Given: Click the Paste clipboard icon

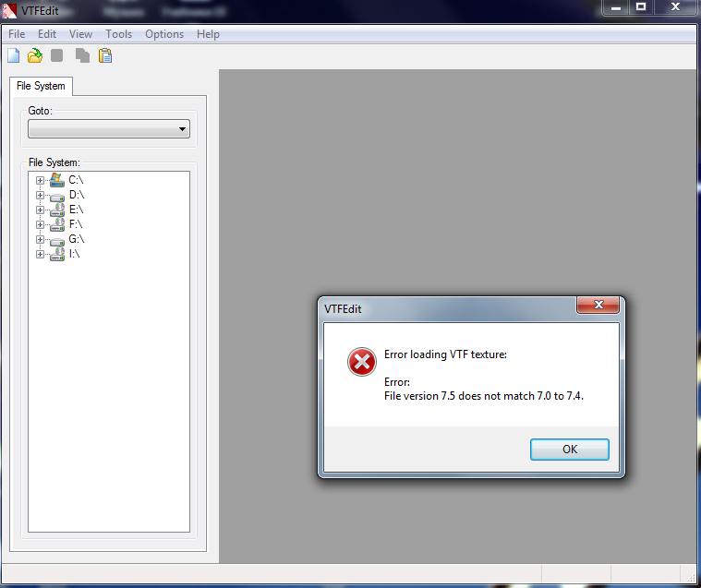Looking at the screenshot, I should click(x=105, y=56).
